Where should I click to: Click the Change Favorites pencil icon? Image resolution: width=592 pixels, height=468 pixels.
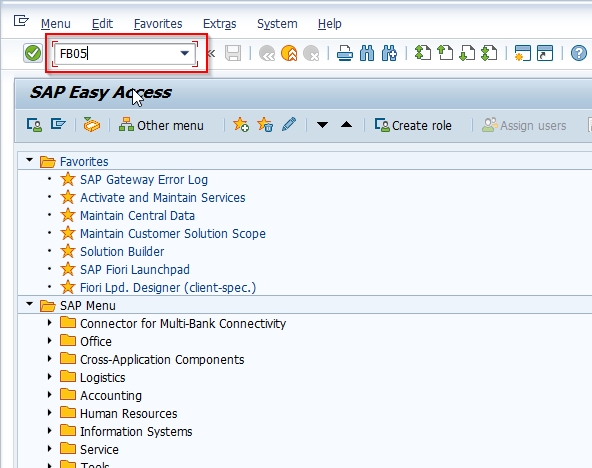coord(289,125)
